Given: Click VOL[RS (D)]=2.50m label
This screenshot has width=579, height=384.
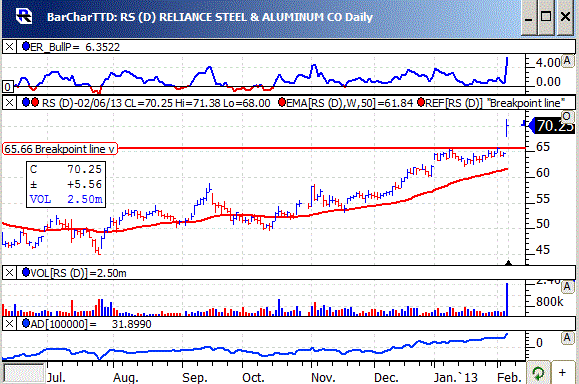Looking at the screenshot, I should click(x=78, y=273).
